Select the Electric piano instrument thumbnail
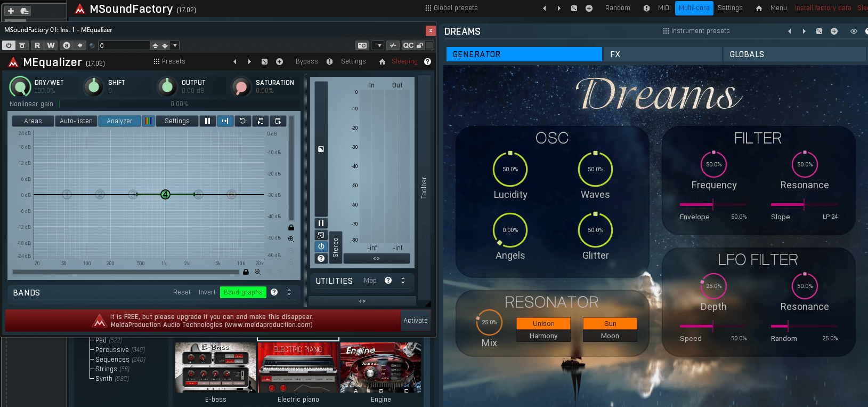 pyautogui.click(x=298, y=368)
